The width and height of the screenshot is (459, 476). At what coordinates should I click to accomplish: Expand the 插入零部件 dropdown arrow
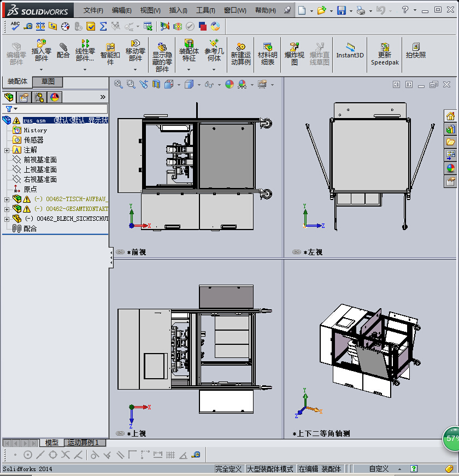(x=42, y=69)
